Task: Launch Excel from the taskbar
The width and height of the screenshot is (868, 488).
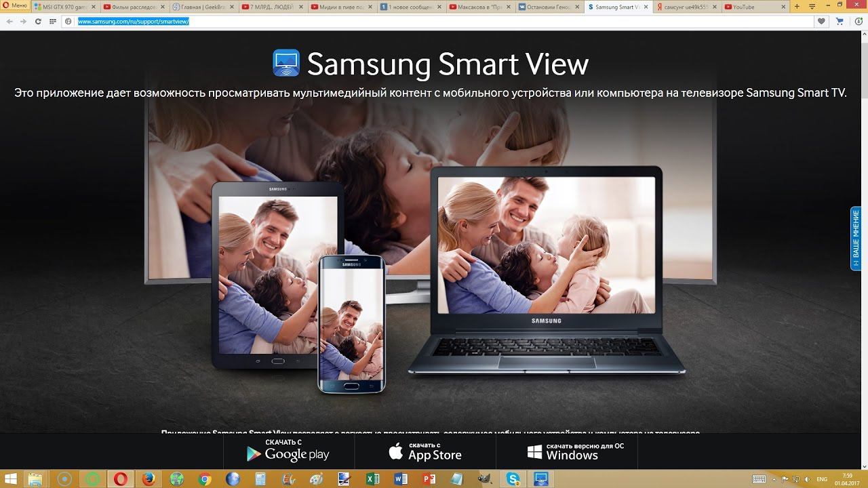Action: (x=372, y=479)
